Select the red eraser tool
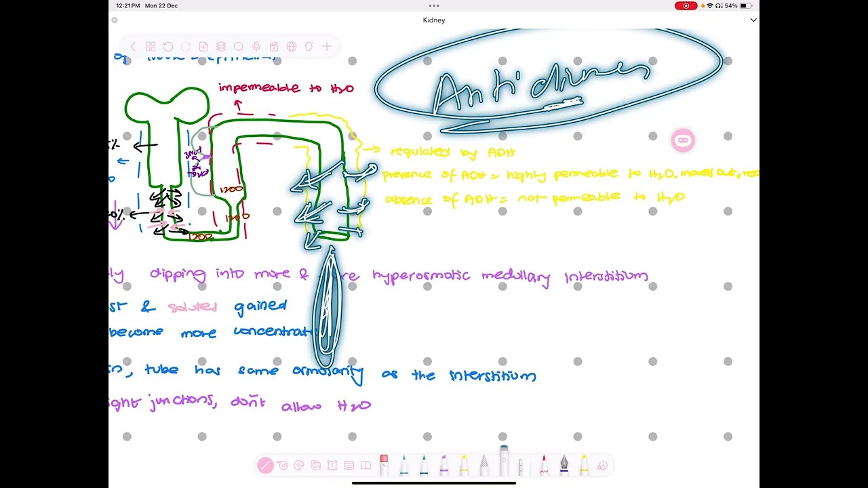The width and height of the screenshot is (868, 488). [384, 465]
